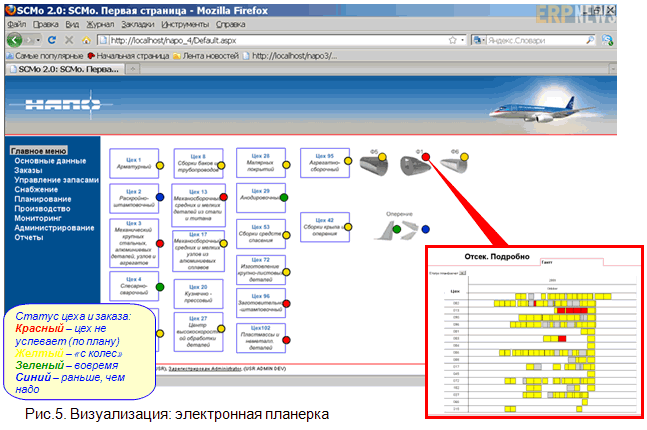
Task: Click the red status dot on Ф1 section
Action: tap(425, 157)
